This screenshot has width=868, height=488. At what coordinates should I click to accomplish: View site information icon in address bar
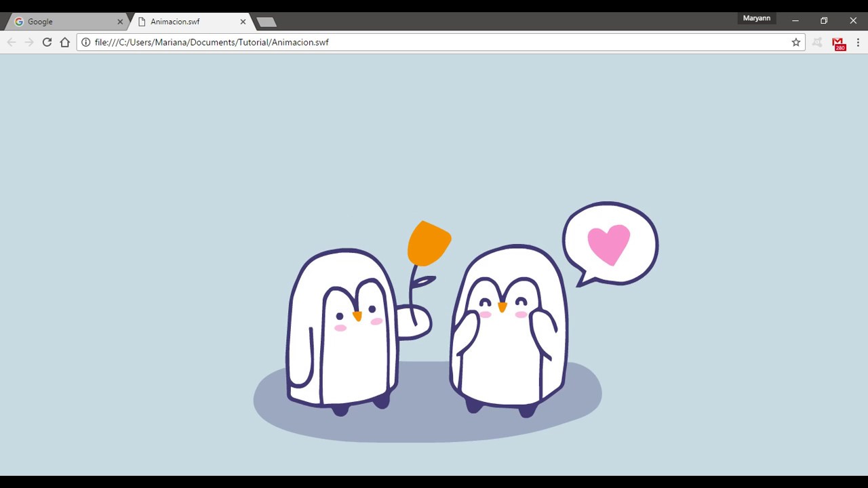click(x=86, y=42)
